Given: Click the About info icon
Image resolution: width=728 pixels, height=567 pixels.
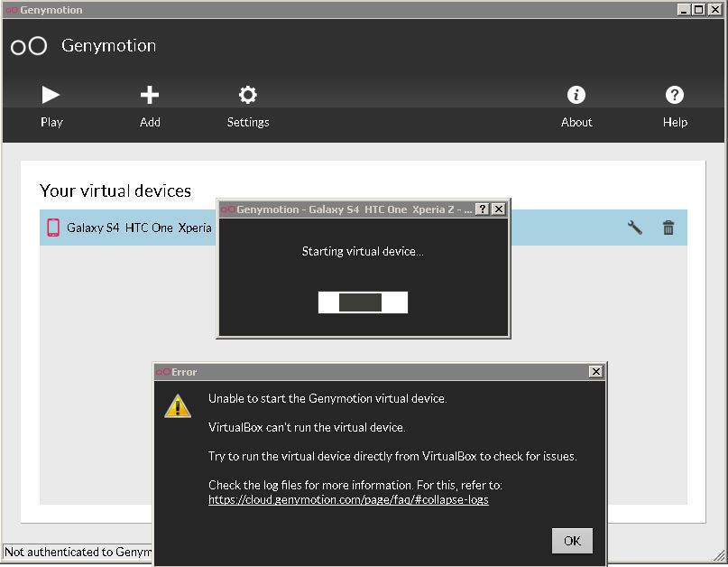Looking at the screenshot, I should pyautogui.click(x=576, y=94).
